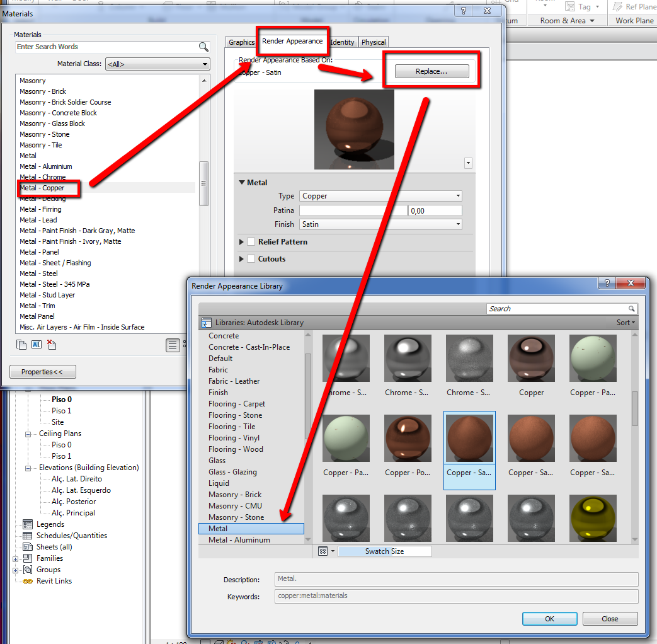Viewport: 657px width, 644px height.
Task: Switch to the Identity tab
Action: coord(342,42)
